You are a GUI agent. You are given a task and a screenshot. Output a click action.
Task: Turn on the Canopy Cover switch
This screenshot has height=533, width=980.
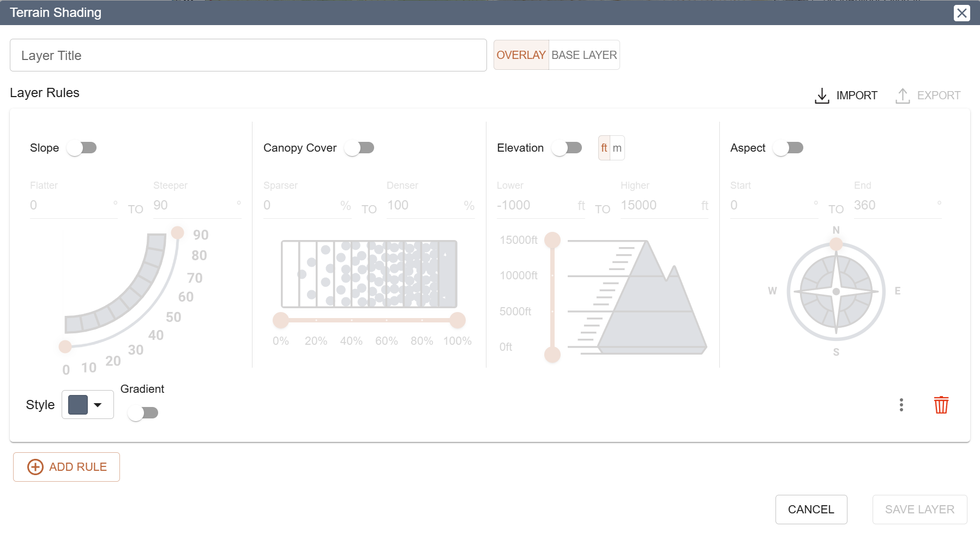(x=359, y=148)
